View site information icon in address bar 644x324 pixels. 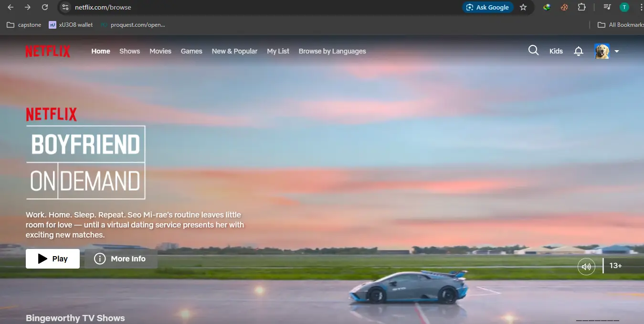(66, 7)
